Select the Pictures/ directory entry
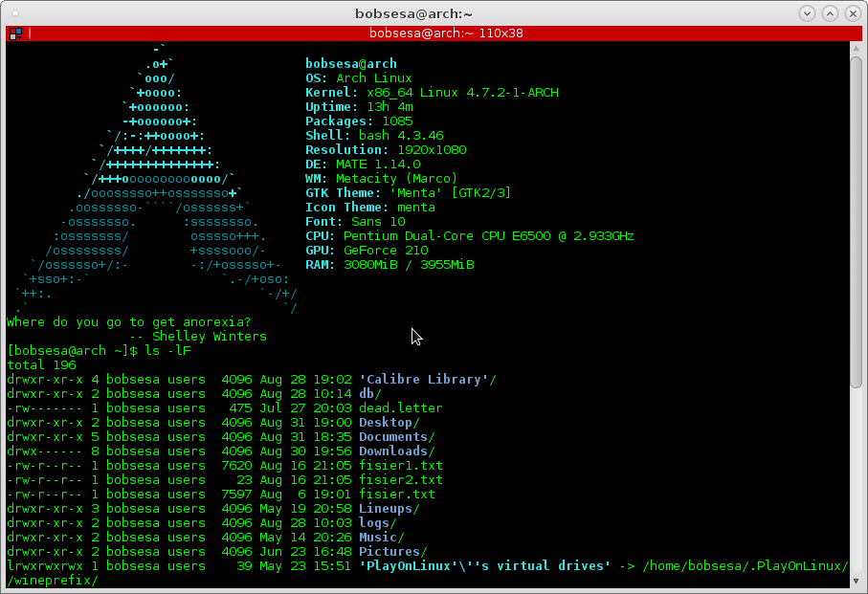868x594 pixels. 392,552
